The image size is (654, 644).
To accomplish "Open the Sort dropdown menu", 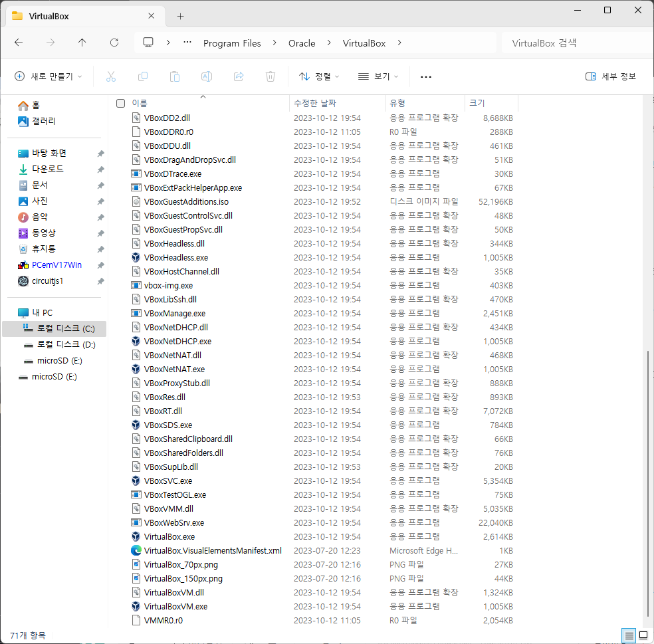I will tap(319, 76).
